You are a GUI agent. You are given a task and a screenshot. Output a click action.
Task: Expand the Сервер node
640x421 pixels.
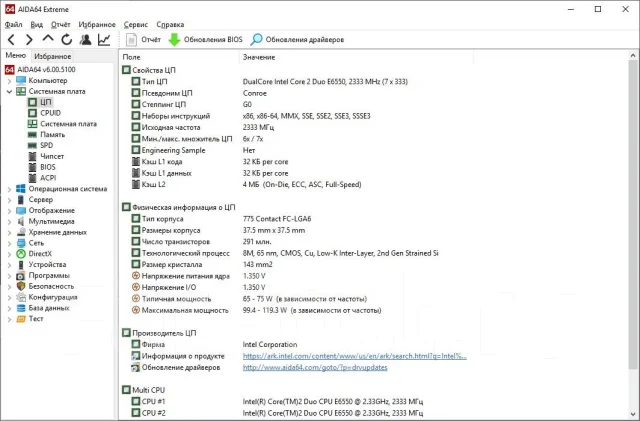click(9, 200)
